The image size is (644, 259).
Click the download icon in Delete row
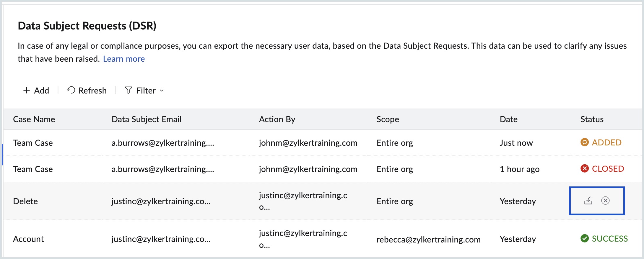(588, 201)
